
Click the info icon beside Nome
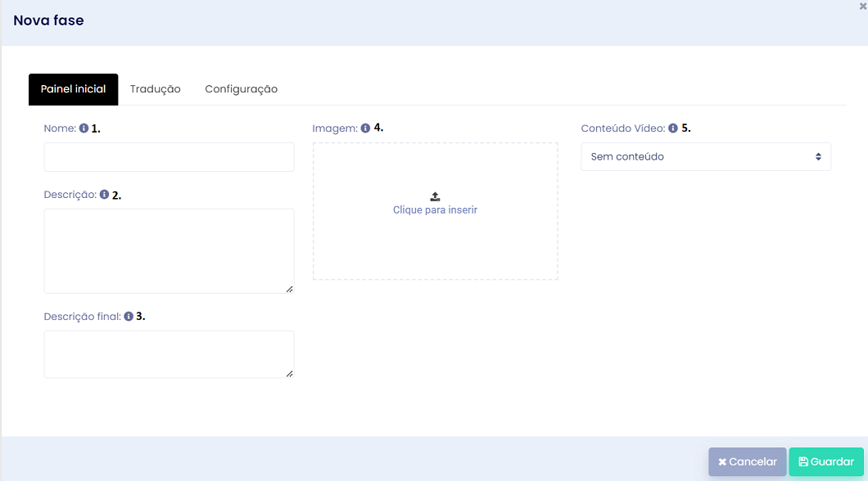pos(84,128)
